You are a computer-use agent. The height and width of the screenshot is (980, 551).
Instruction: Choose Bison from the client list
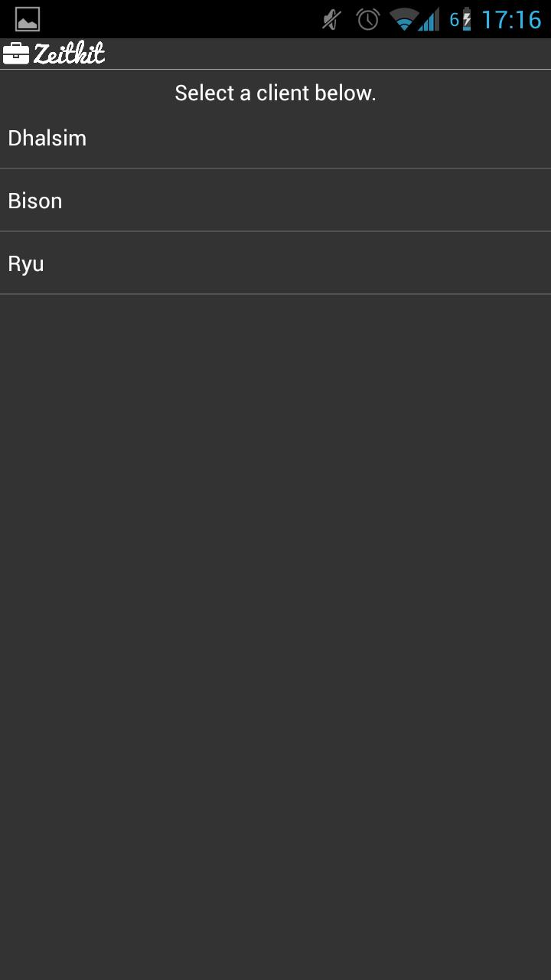pos(35,201)
